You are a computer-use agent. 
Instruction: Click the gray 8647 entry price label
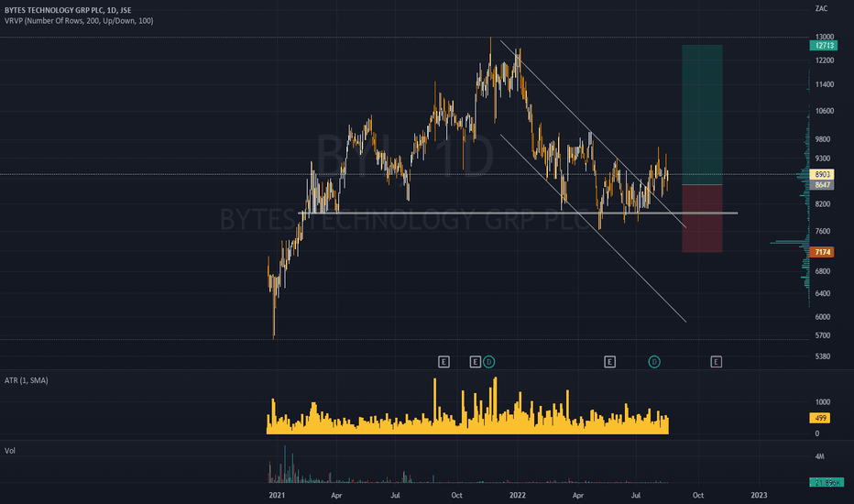click(822, 185)
